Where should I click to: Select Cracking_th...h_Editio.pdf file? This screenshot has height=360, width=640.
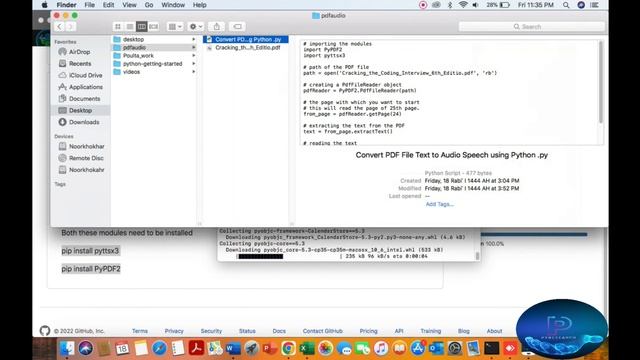(x=246, y=48)
